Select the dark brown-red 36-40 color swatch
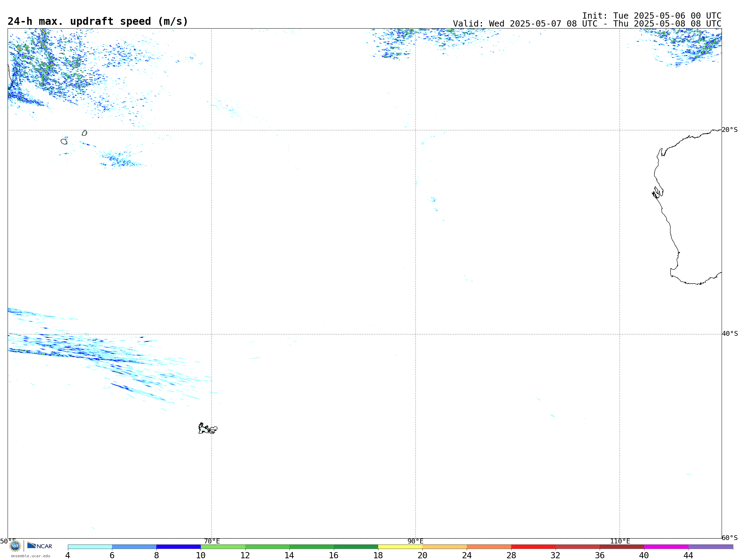Viewport: 744px width, 560px height. (622, 547)
